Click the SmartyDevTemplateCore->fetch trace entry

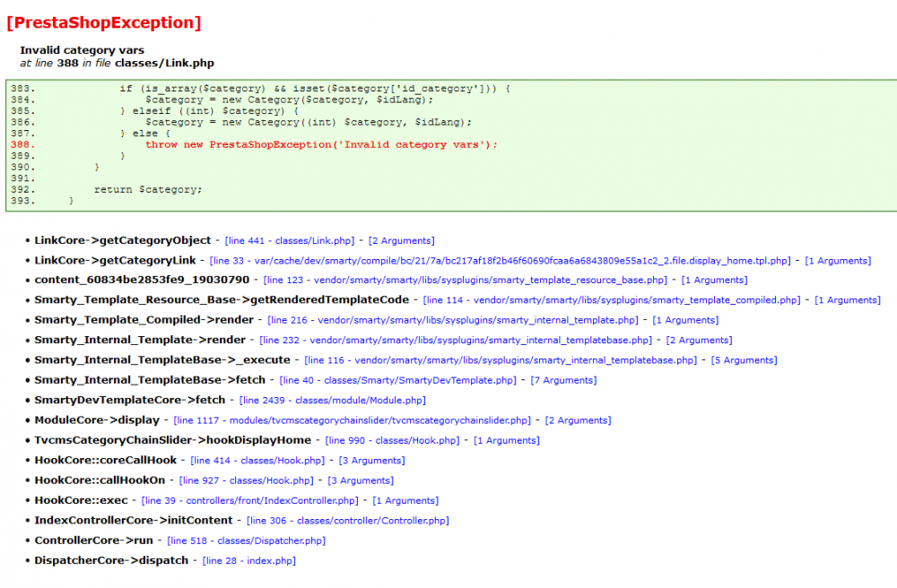(x=130, y=400)
